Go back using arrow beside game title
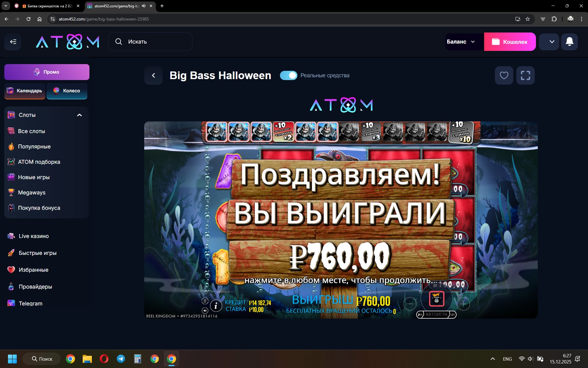The width and height of the screenshot is (588, 368). click(154, 75)
